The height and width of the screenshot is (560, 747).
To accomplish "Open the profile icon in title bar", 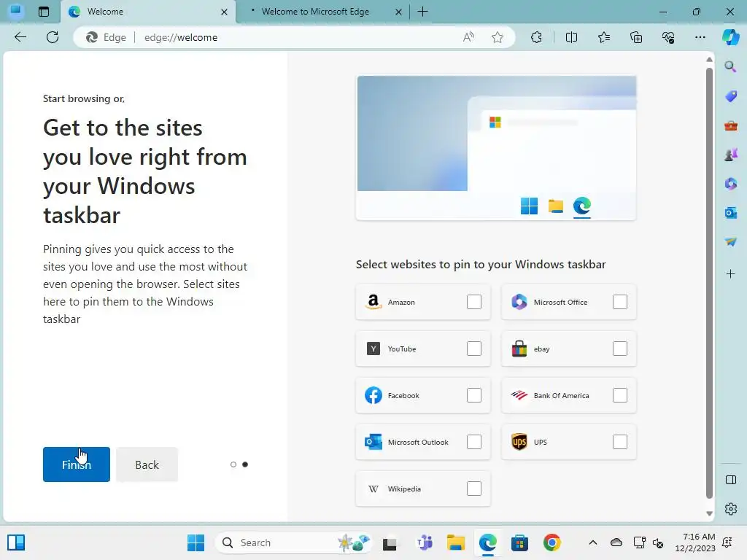I will click(x=16, y=11).
